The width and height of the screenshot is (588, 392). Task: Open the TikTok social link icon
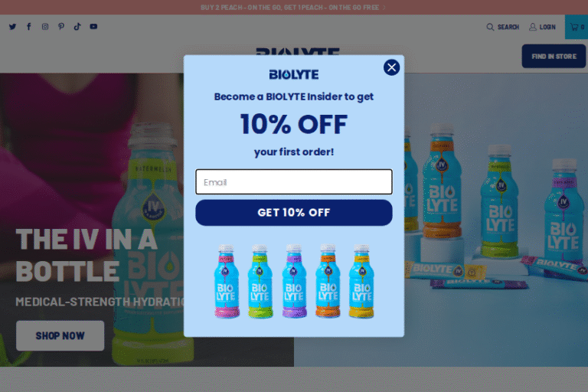pos(77,26)
